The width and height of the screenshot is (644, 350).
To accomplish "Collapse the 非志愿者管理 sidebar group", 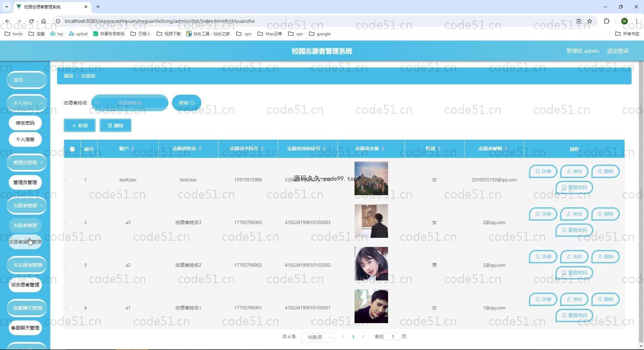I will (27, 265).
